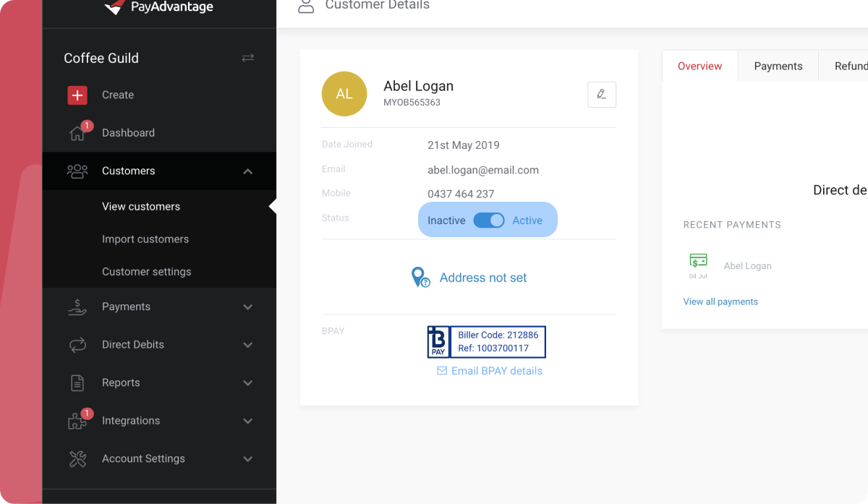Click the Customers people icon

[77, 171]
